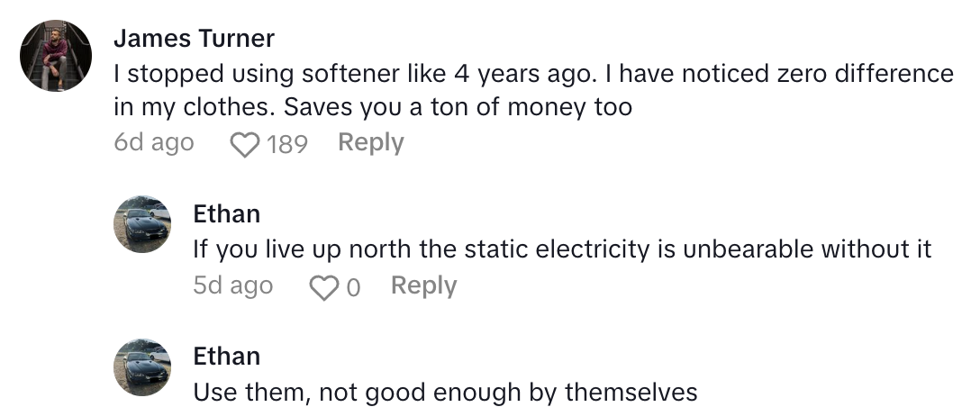
Task: Click the 0 likes count on Ethan's reply
Action: 353,287
